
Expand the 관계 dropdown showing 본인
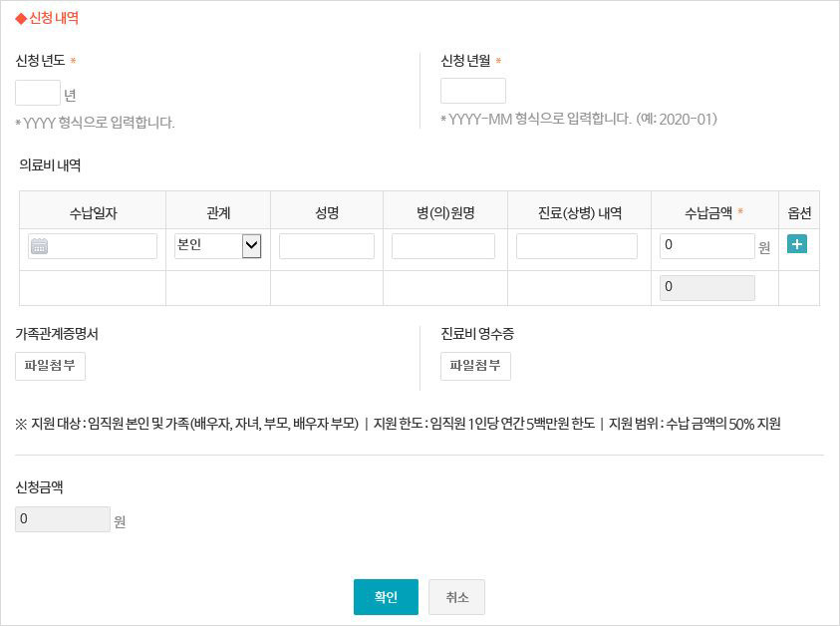(x=217, y=245)
